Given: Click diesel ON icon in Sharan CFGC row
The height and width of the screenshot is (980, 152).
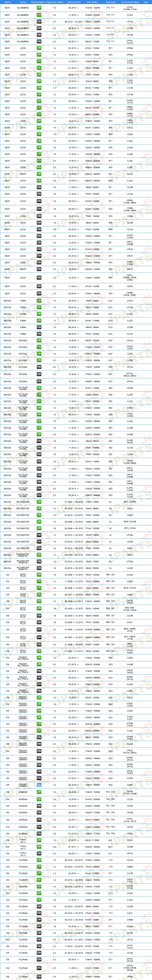Looking at the screenshot, I should 39,834.
